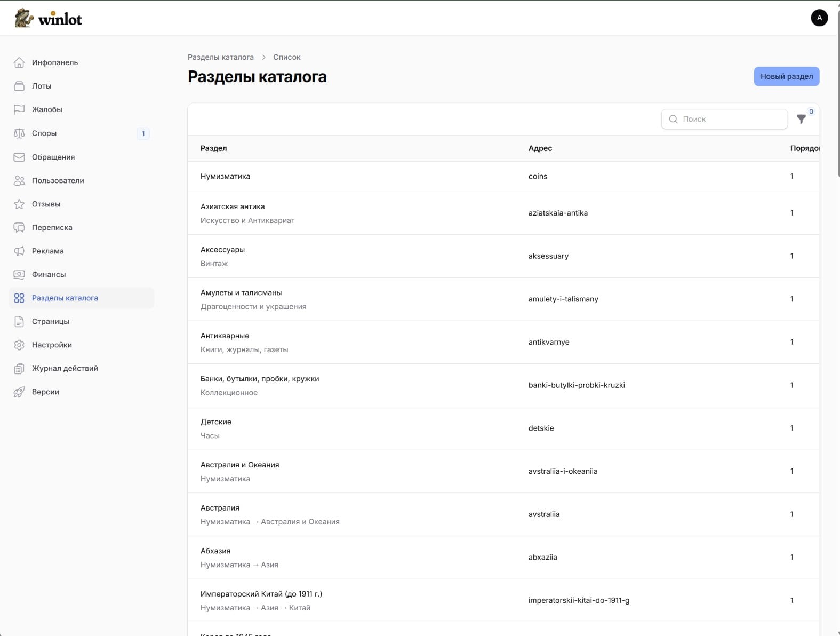840x636 pixels.
Task: Open Финансы in sidebar
Action: click(82, 274)
